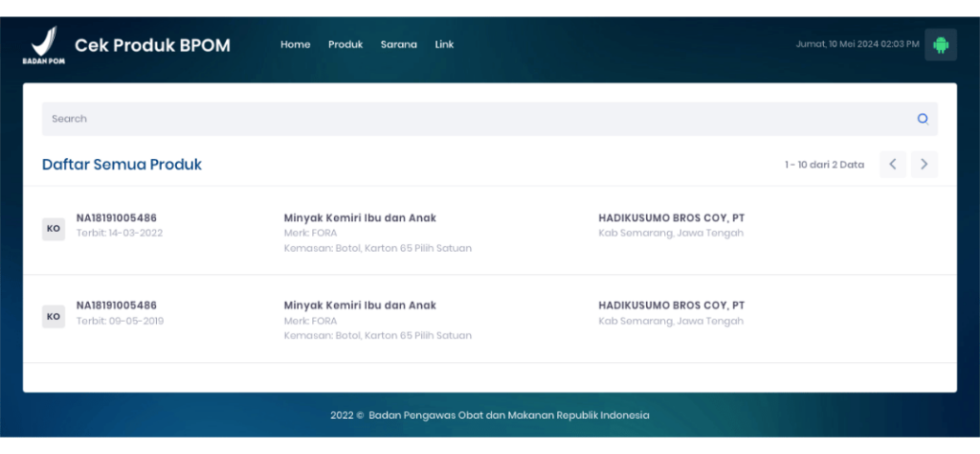980x454 pixels.
Task: Click HADIKUSUMO BROS COY, PT in second row
Action: point(671,306)
